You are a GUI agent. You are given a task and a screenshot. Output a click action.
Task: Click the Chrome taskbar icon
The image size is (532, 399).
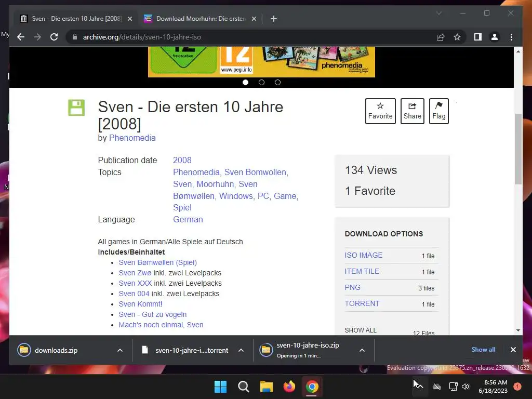312,387
